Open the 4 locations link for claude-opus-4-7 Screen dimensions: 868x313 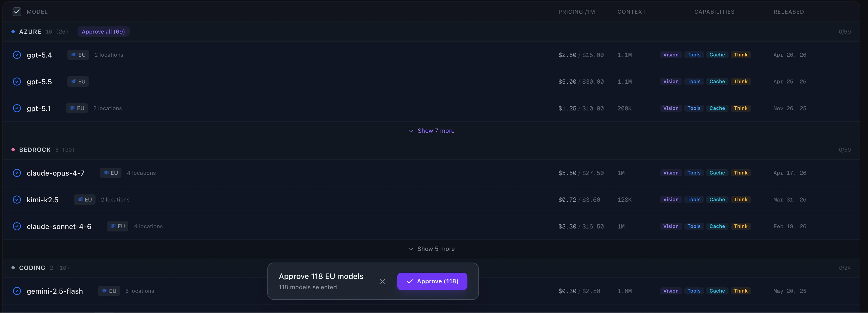[x=141, y=173]
